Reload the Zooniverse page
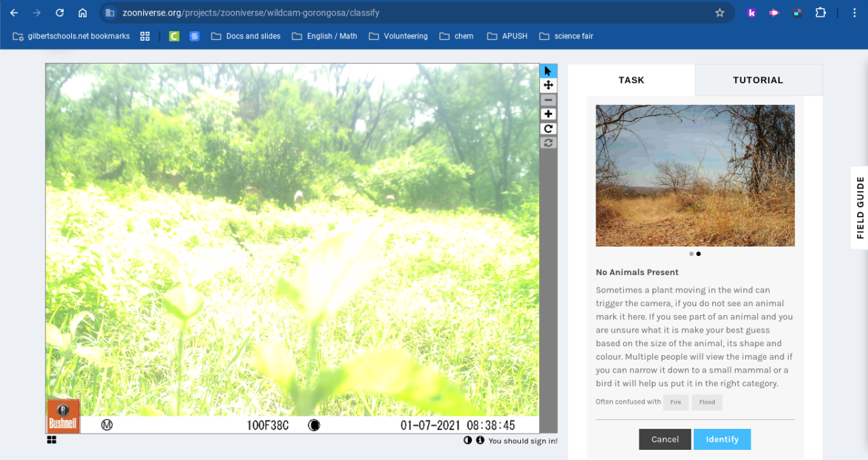The image size is (868, 460). (x=60, y=13)
